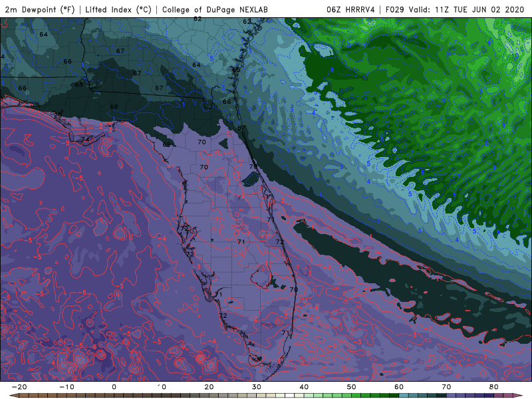The height and width of the screenshot is (399, 532).
Task: Click the 30 label on the color scale
Action: [257, 387]
